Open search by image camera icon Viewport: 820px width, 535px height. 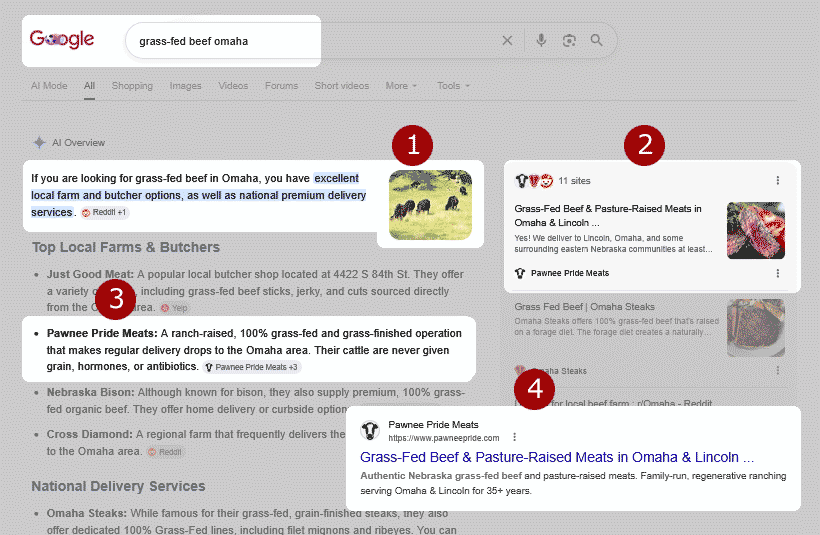[569, 40]
